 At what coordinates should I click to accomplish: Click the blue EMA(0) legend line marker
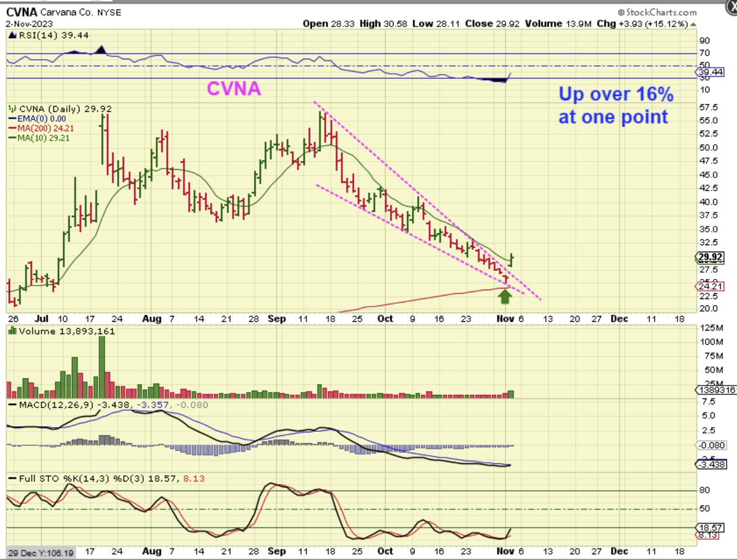12,119
